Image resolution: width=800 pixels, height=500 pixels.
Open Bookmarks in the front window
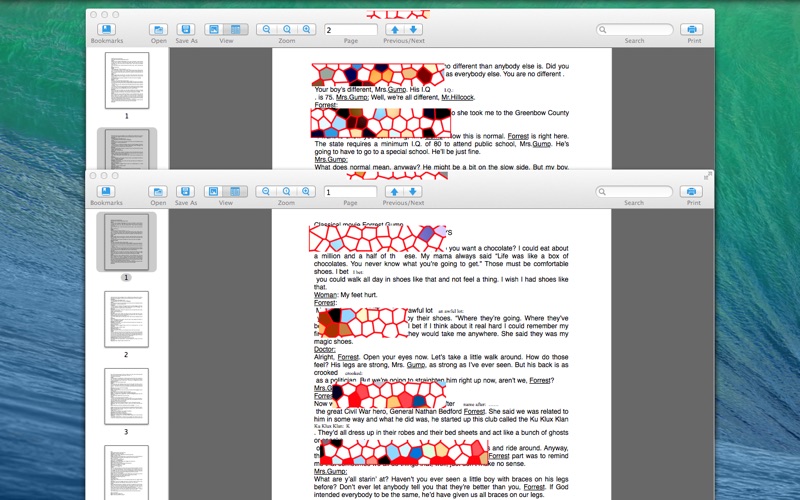(x=106, y=191)
